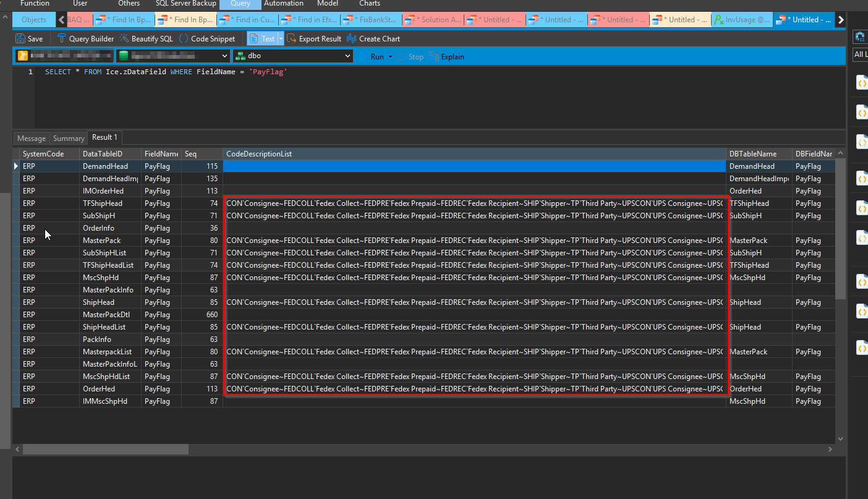The height and width of the screenshot is (499, 868).
Task: Switch to the InvUsage @... tab
Action: tap(742, 20)
